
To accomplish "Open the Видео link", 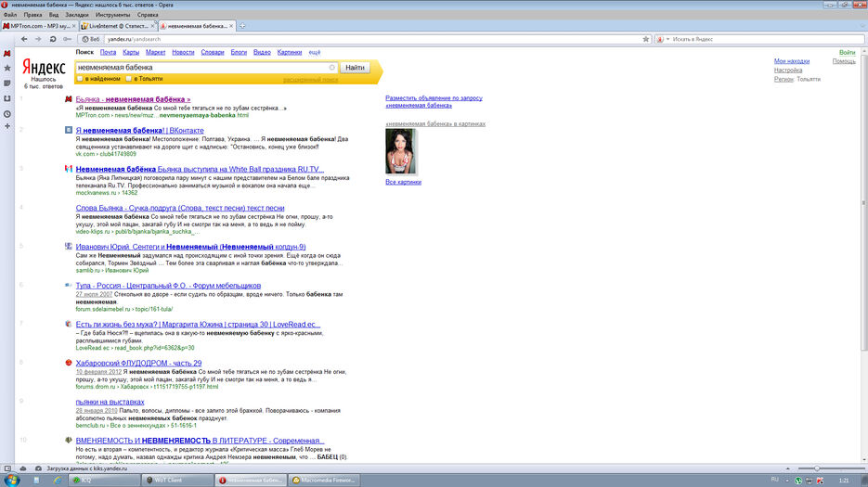I will click(262, 52).
